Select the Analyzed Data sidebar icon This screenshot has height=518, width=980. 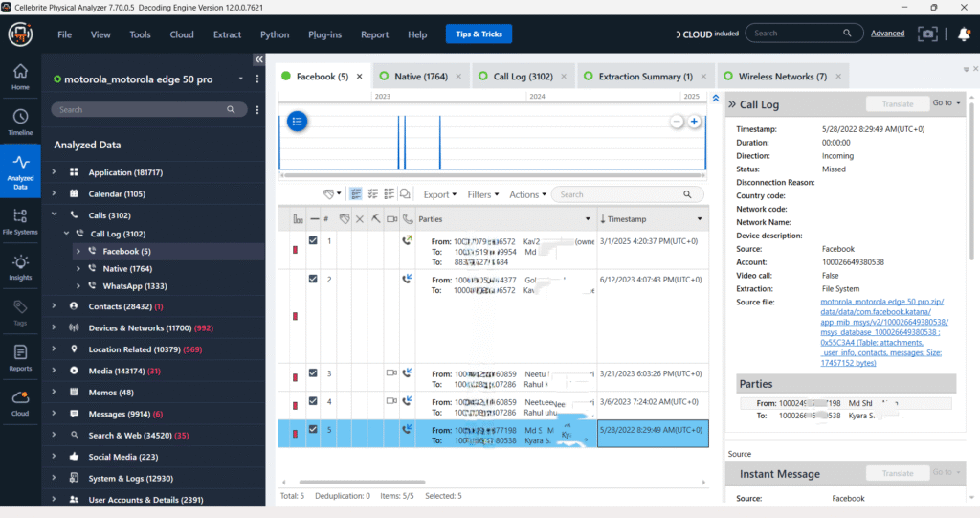click(x=20, y=170)
